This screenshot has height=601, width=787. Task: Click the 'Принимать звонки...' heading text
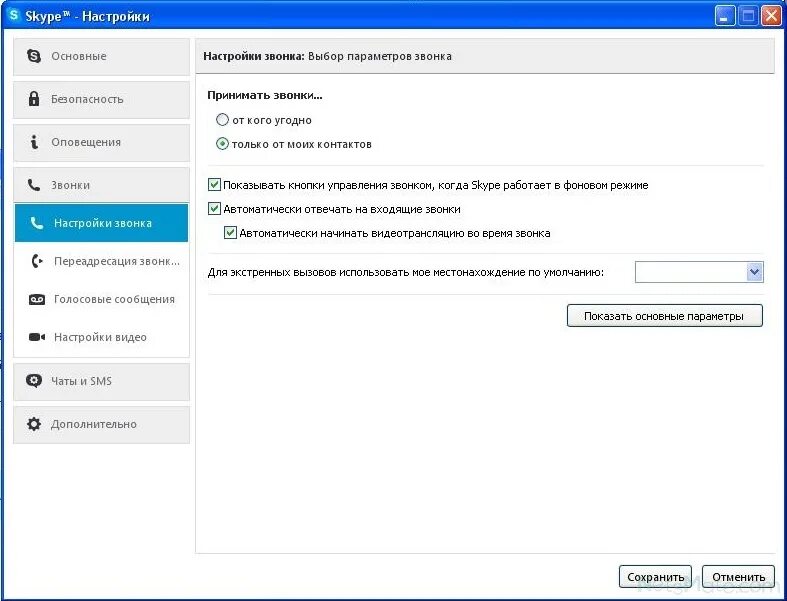265,95
